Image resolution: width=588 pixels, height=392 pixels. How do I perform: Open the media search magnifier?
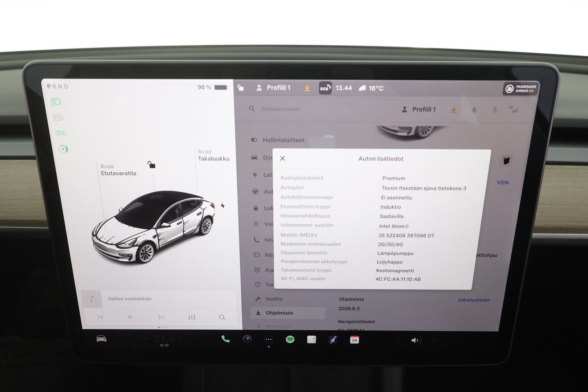coord(222,318)
